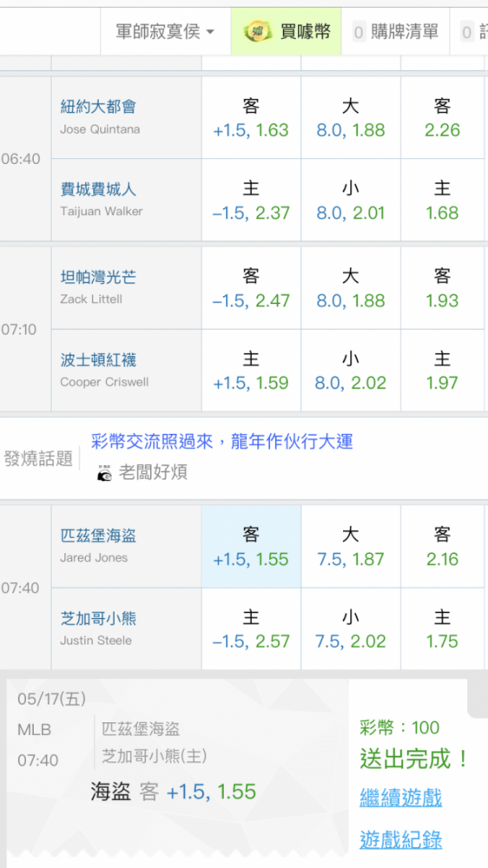Select the 紐約大都會 客 +1.5 spread 1.63
The height and width of the screenshot is (868, 488).
(251, 117)
